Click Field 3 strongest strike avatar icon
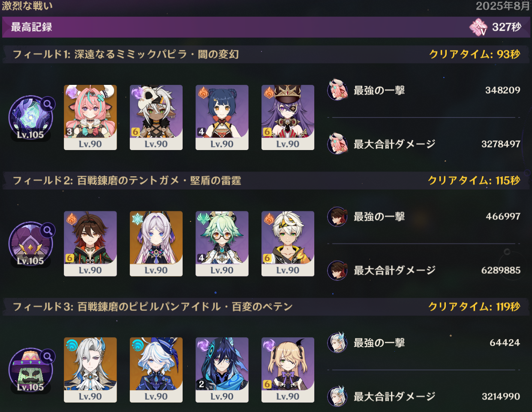The image size is (532, 412). point(338,343)
